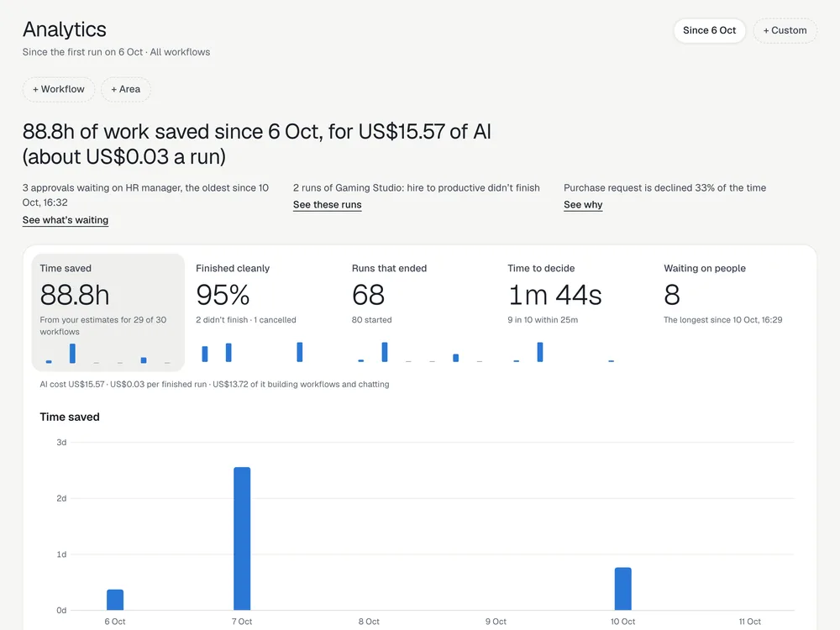
Task: Open the See these runs link
Action: 328,205
